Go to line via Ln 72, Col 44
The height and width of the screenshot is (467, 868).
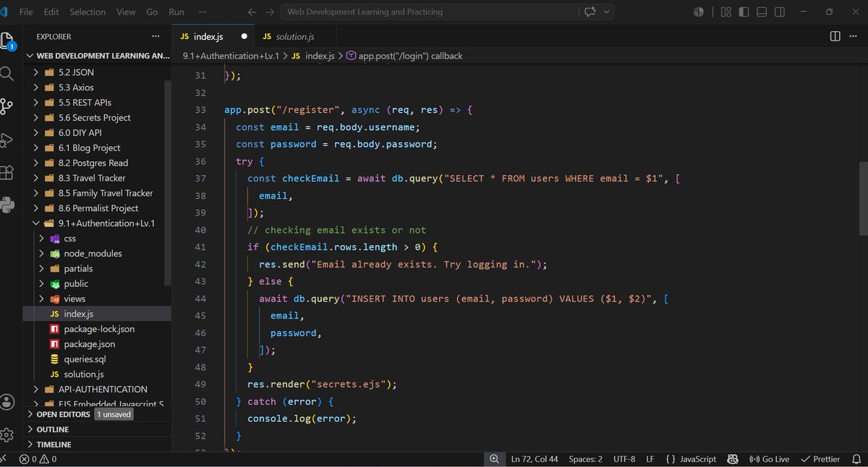click(535, 459)
